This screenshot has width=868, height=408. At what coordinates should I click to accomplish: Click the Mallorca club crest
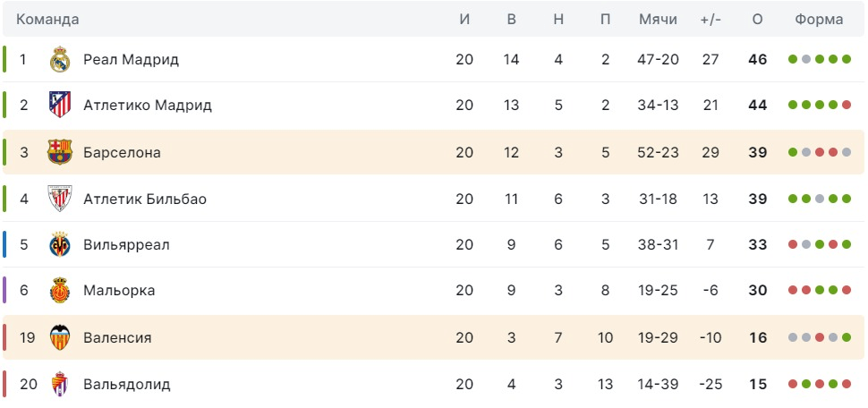[60, 291]
